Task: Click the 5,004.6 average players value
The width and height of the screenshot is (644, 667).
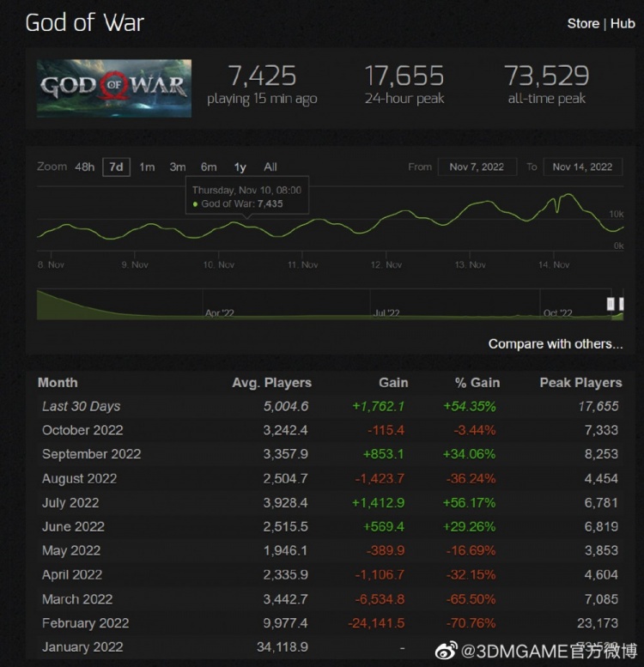Action: click(x=286, y=406)
